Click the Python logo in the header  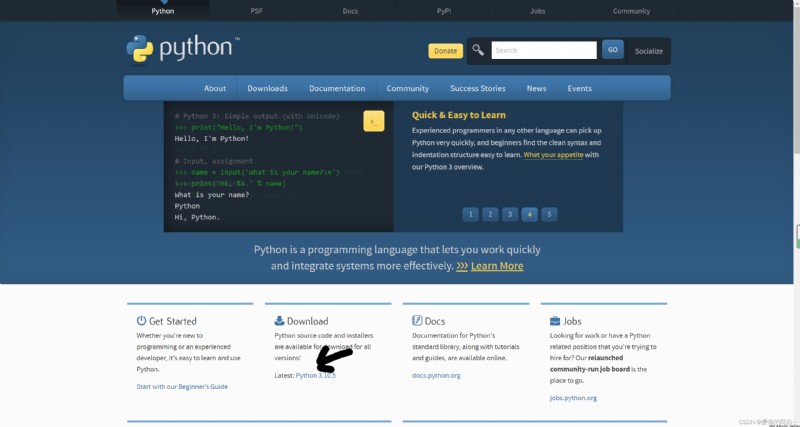[x=182, y=49]
